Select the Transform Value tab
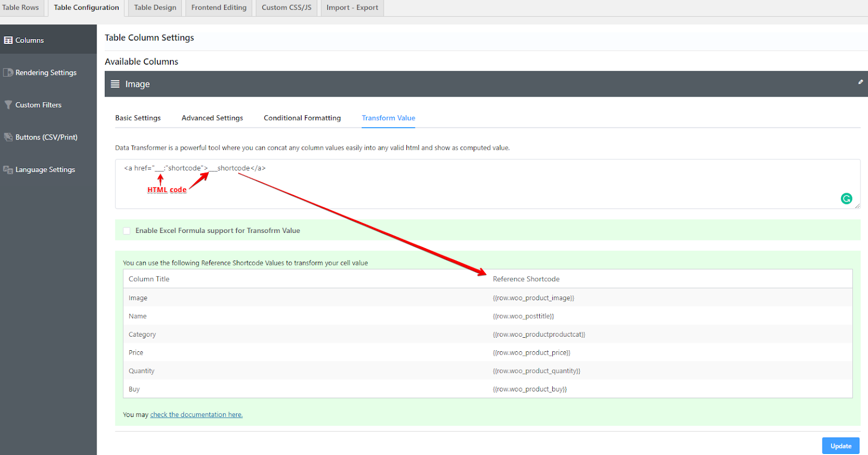The height and width of the screenshot is (455, 868). (388, 118)
